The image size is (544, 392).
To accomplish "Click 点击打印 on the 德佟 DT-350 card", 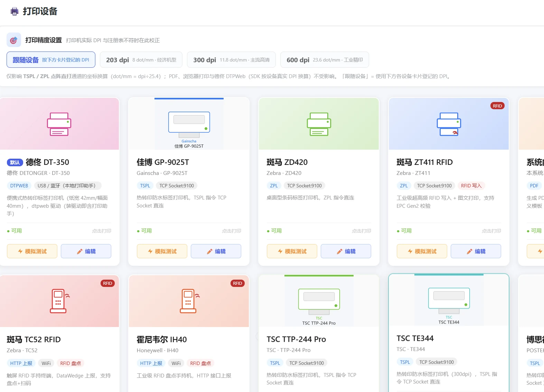I will [102, 231].
